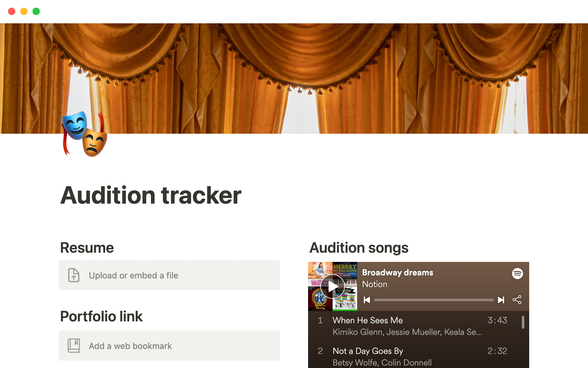
Task: Click the Audition tracker page title
Action: [x=151, y=195]
